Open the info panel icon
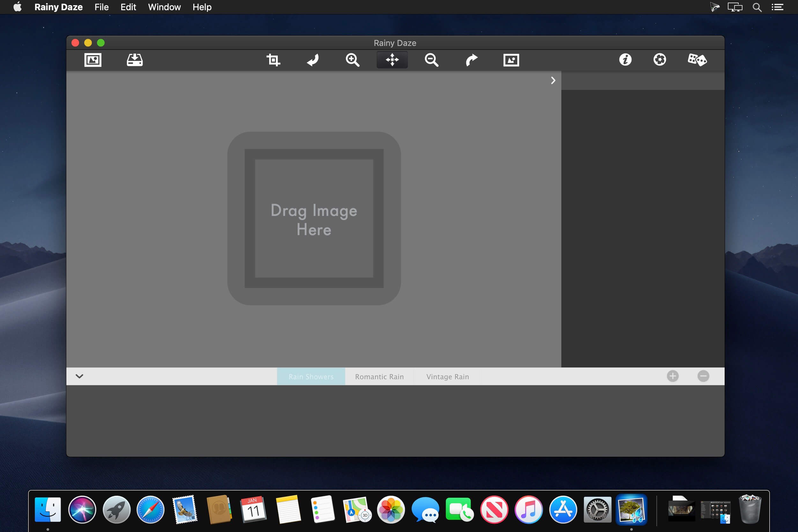This screenshot has width=798, height=532. point(625,60)
